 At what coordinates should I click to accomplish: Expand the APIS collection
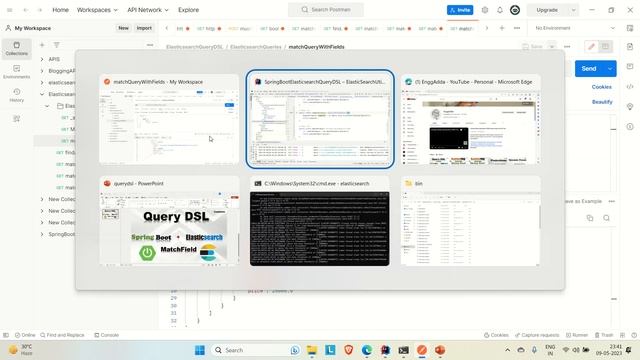[42, 59]
